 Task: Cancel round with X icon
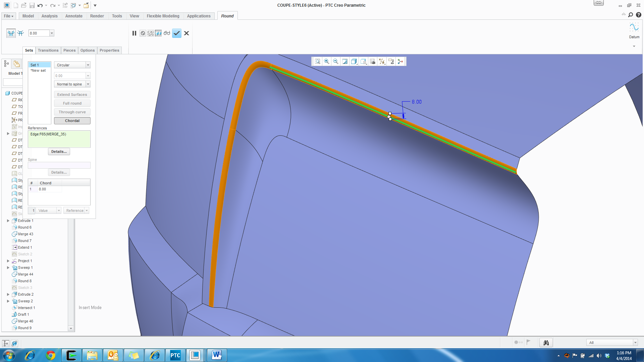[x=186, y=33]
